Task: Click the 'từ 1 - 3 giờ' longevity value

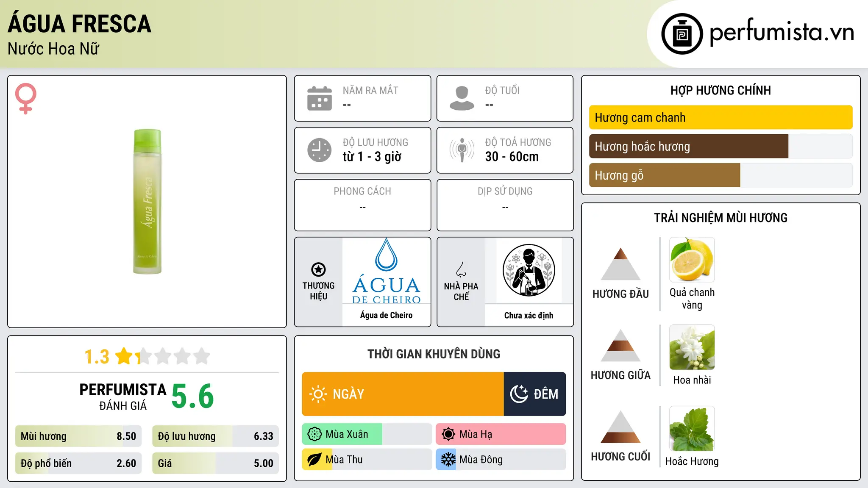Action: tap(372, 157)
